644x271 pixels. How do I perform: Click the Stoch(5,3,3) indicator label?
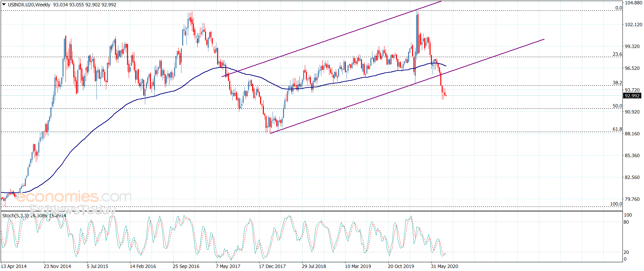[x=15, y=216]
